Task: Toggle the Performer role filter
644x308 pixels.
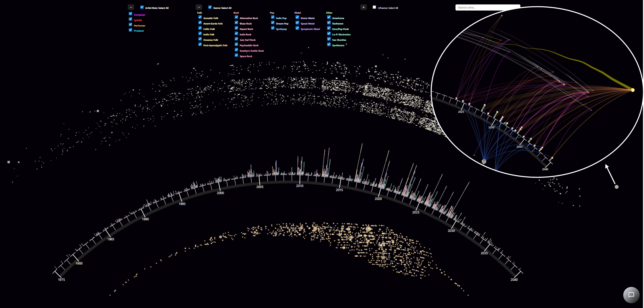Action: point(130,25)
